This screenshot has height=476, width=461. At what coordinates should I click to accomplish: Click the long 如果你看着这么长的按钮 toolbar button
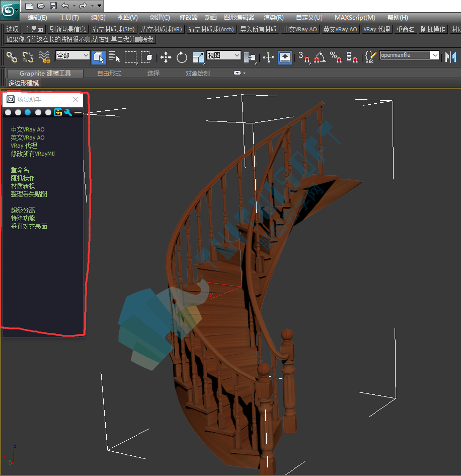[x=80, y=39]
